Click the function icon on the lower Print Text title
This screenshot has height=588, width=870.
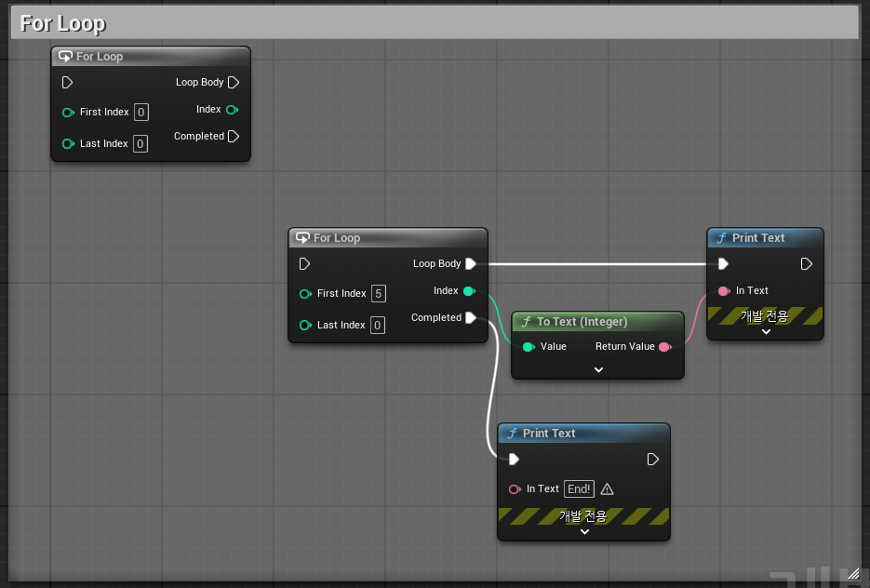[512, 434]
